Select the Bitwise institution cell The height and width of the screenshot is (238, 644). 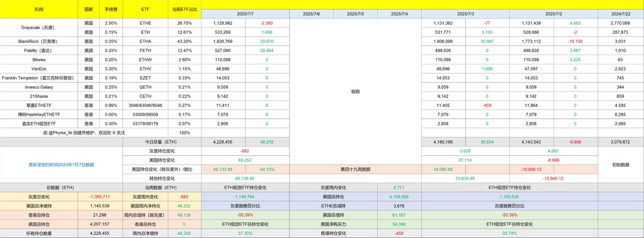coord(40,59)
